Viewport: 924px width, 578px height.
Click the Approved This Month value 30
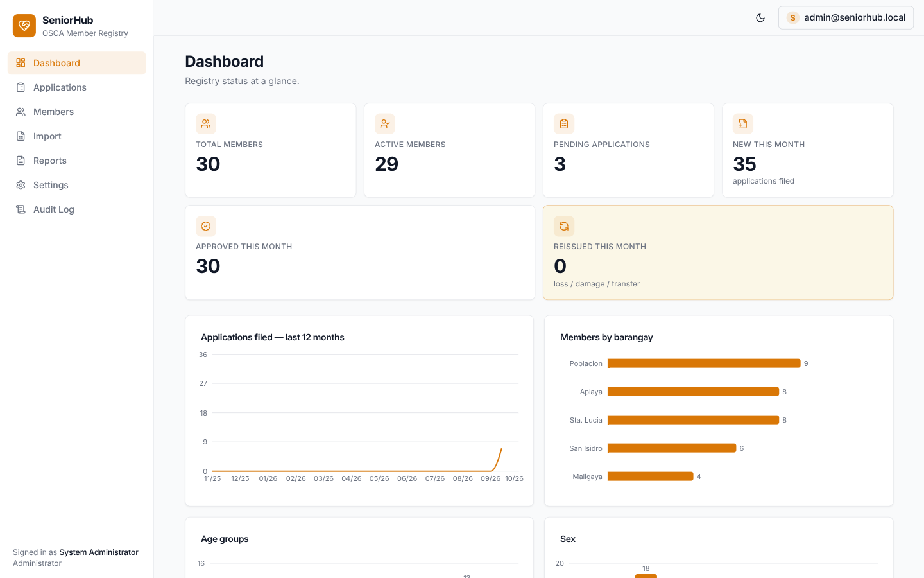coord(208,267)
